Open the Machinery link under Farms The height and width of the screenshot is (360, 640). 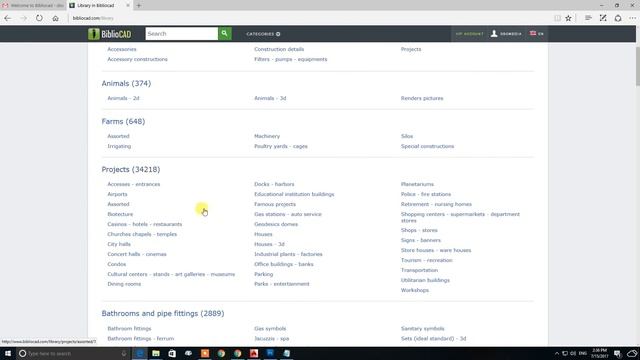267,136
